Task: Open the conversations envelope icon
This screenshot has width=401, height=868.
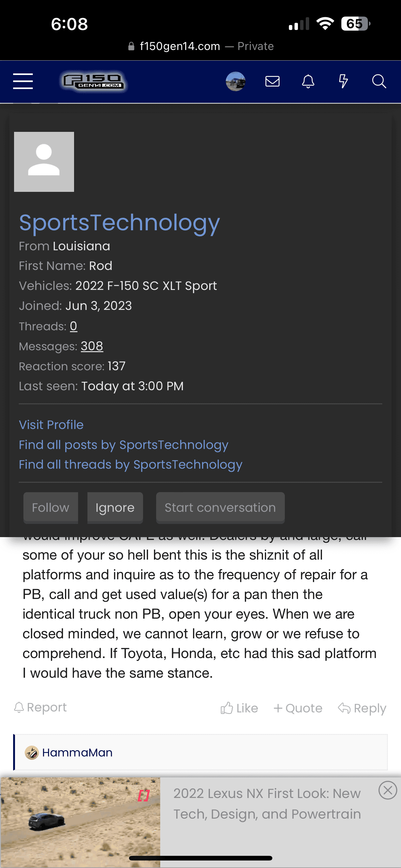Action: point(272,81)
